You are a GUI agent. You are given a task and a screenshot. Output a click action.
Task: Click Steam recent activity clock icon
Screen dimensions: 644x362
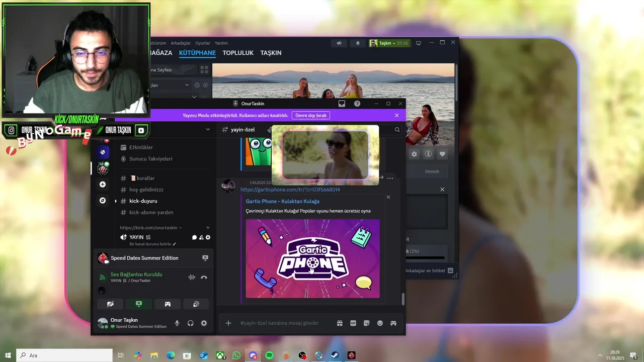[x=197, y=85]
